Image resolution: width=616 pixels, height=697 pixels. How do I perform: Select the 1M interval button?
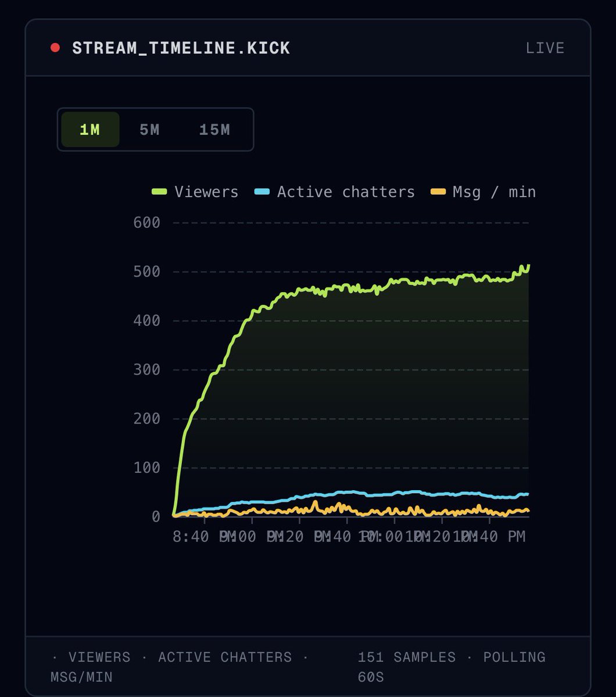[90, 130]
